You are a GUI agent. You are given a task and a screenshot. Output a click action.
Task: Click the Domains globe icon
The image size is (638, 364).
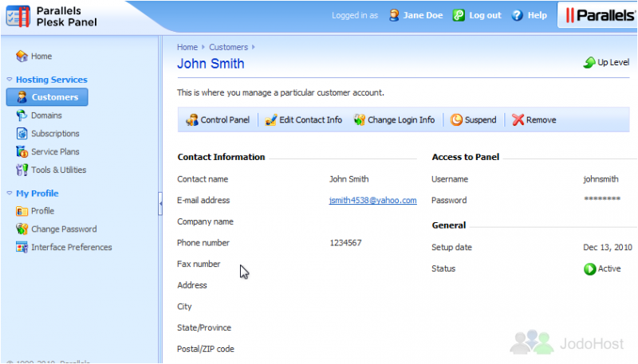point(22,115)
